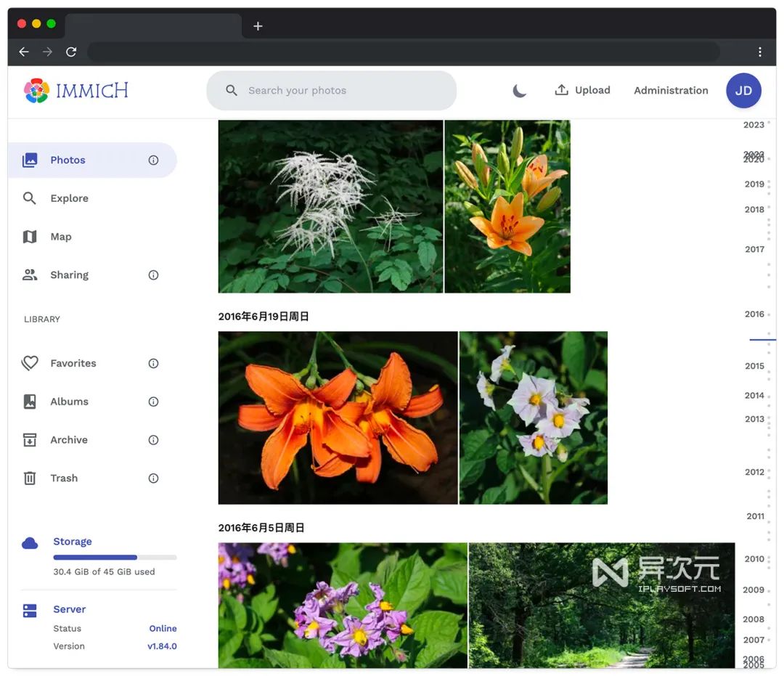Screen dimensions: 784x676
Task: Click the 30.4 GiB of 45 GiB used text
Action: tap(104, 571)
